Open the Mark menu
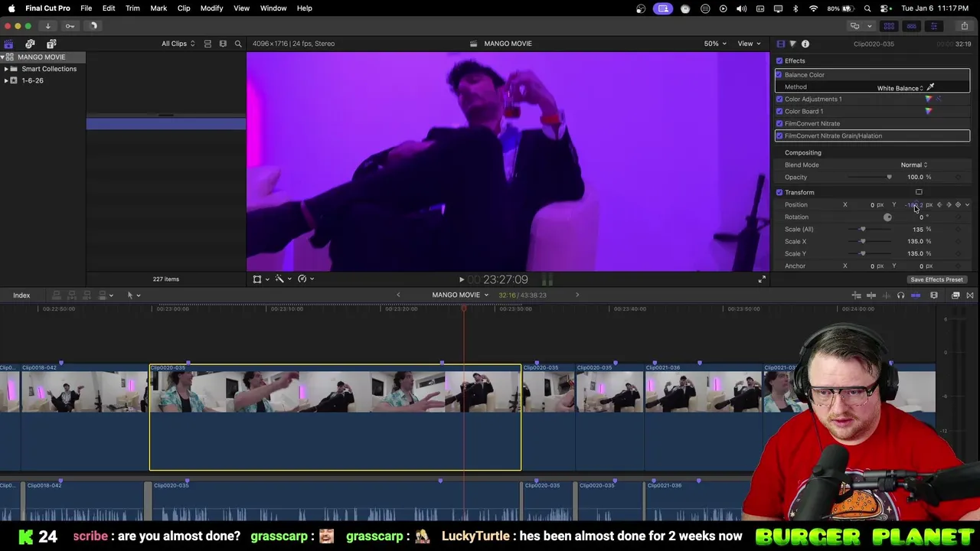This screenshot has height=551, width=980. tap(158, 8)
